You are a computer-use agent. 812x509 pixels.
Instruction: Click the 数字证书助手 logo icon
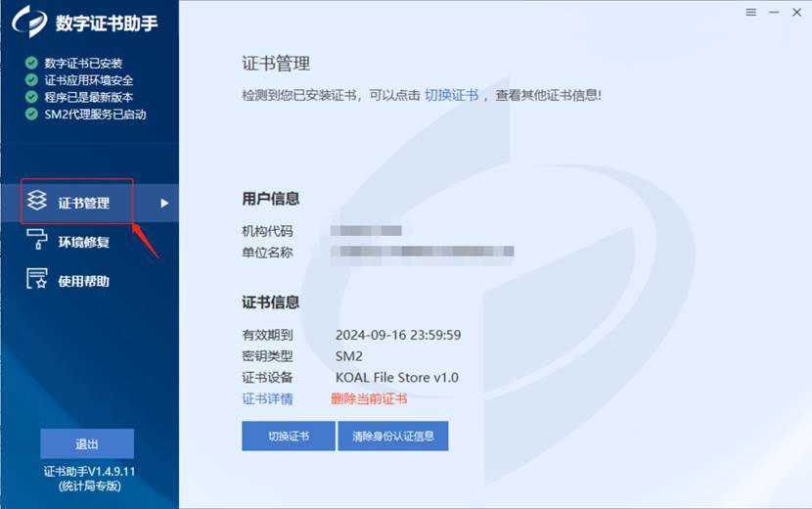click(x=29, y=23)
